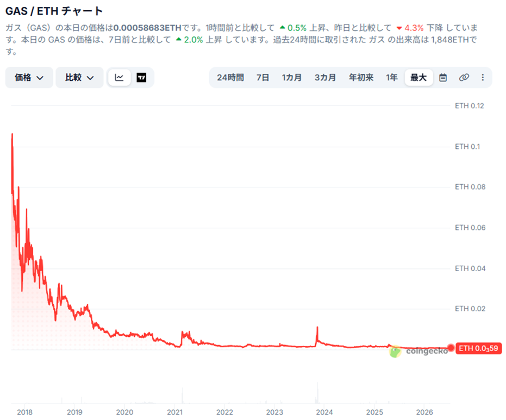
Task: Select the 3カ月 time range
Action: [325, 77]
